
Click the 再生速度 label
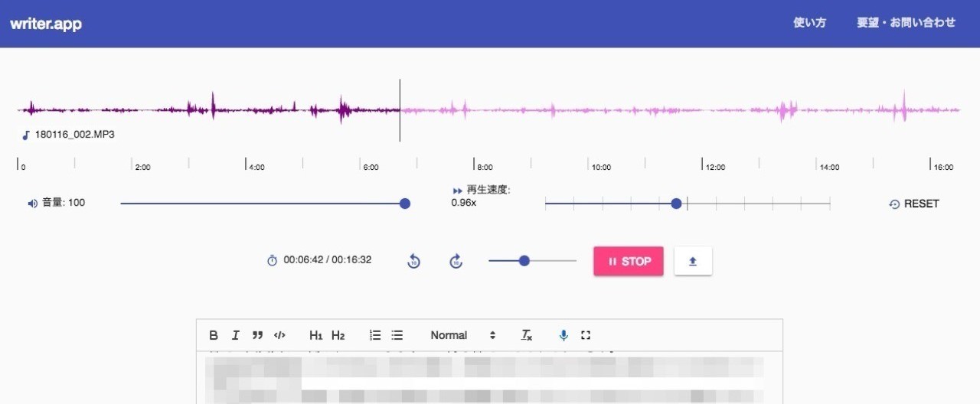click(488, 190)
